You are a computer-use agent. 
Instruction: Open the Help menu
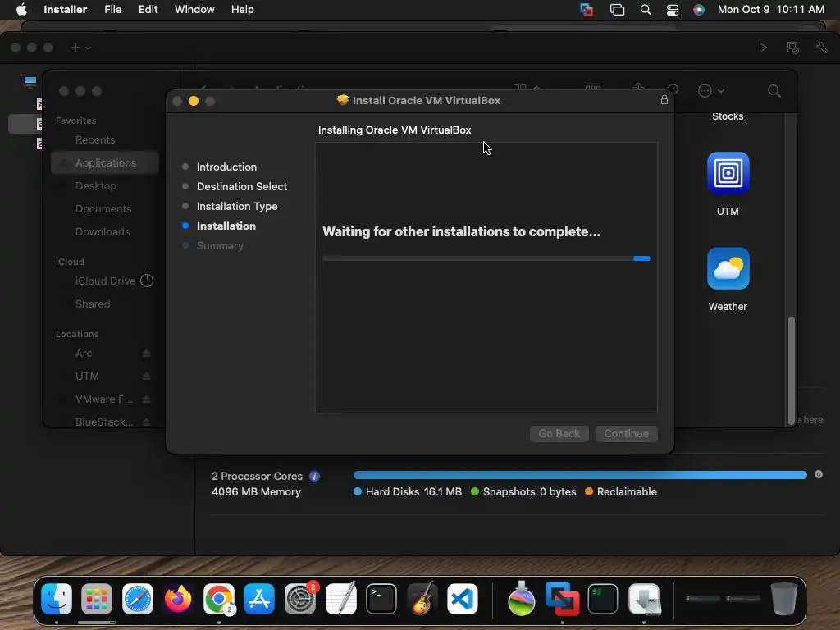point(243,10)
